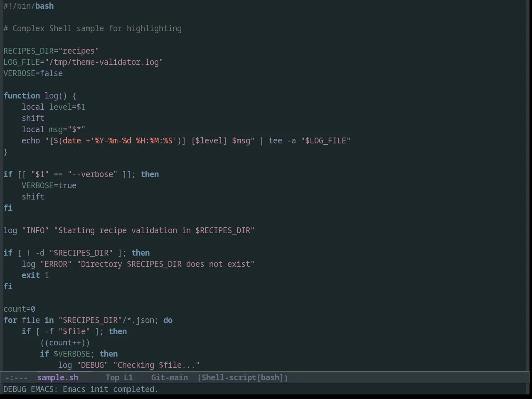The width and height of the screenshot is (532, 399).
Task: Click the comment 'Complex Shell sample for highlighting'
Action: pyautogui.click(x=97, y=28)
